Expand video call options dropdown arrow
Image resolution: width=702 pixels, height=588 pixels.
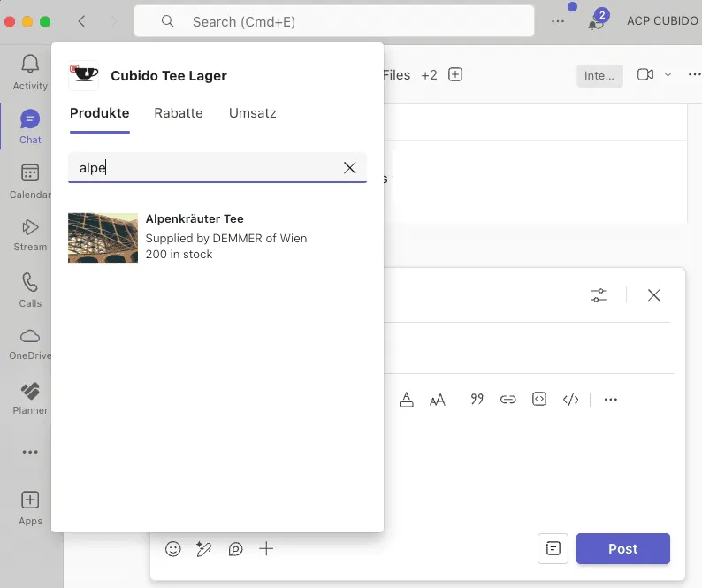pos(668,75)
